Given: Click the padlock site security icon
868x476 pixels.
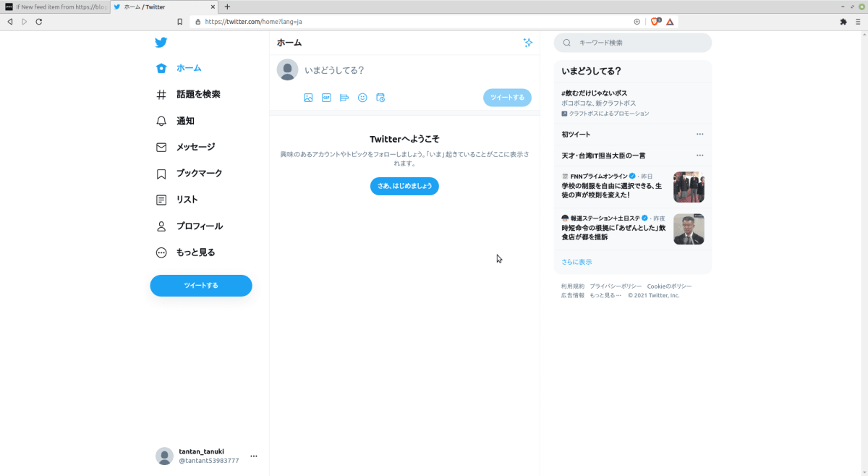Looking at the screenshot, I should pyautogui.click(x=197, y=22).
